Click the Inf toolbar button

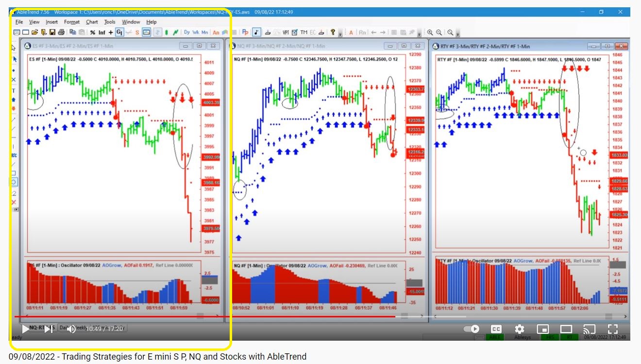(x=102, y=33)
